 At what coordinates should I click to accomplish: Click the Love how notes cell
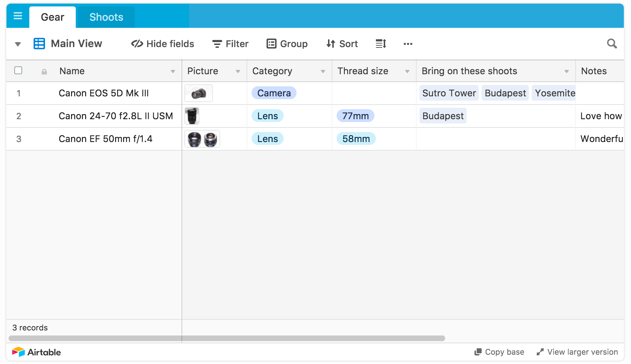[x=600, y=116]
